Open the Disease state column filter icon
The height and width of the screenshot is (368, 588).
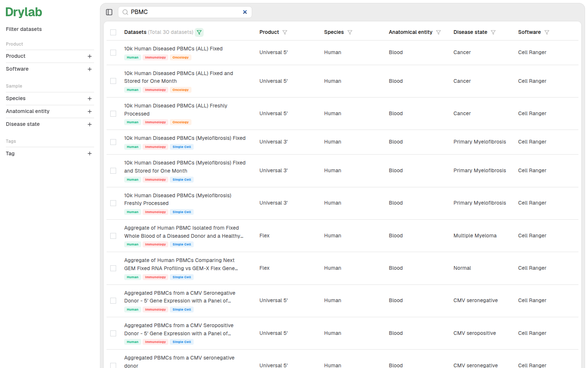(x=493, y=32)
